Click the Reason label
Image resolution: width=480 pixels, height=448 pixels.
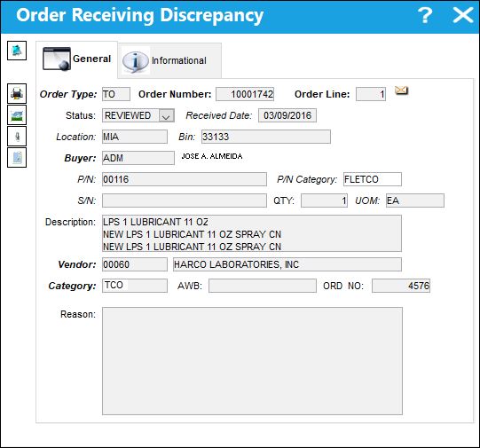[78, 314]
